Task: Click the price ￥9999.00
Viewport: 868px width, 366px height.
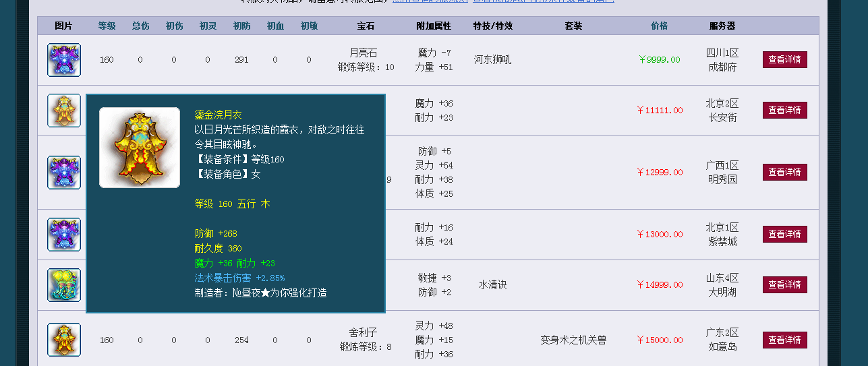Action: [x=659, y=59]
